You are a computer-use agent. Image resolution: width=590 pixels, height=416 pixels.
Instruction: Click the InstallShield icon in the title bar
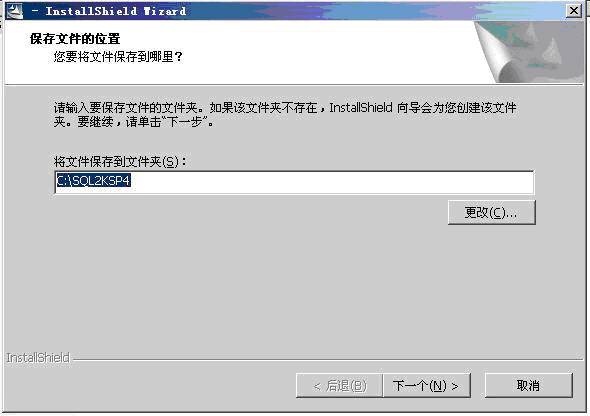click(x=15, y=11)
